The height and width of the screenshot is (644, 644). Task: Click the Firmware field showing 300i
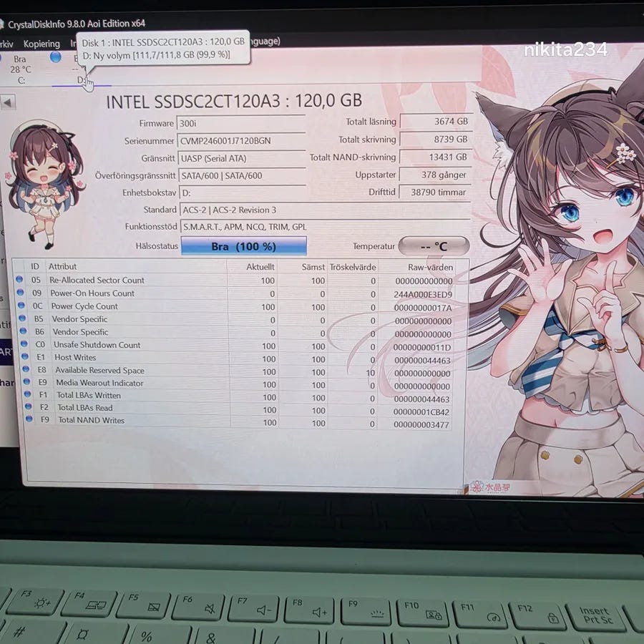241,123
